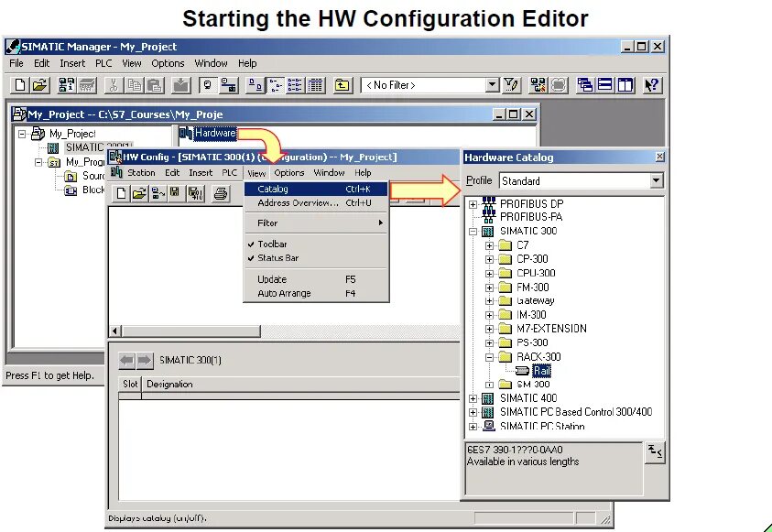The image size is (772, 532).
Task: Click HW Config horizontal scrollbar left arrow
Action: [115, 331]
